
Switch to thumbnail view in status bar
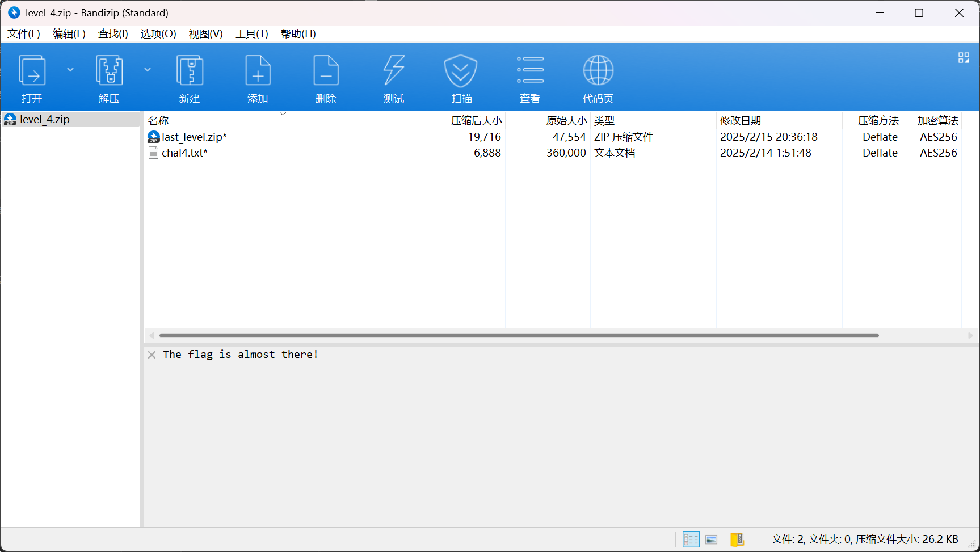coord(712,540)
